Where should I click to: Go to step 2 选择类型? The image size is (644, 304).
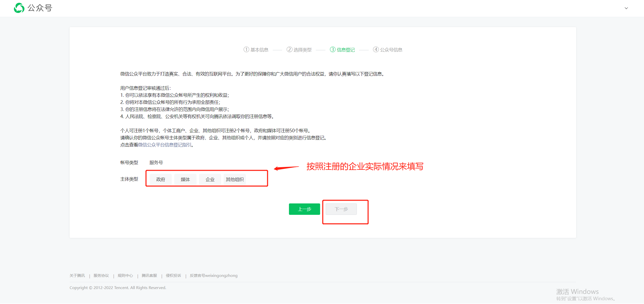tap(299, 50)
